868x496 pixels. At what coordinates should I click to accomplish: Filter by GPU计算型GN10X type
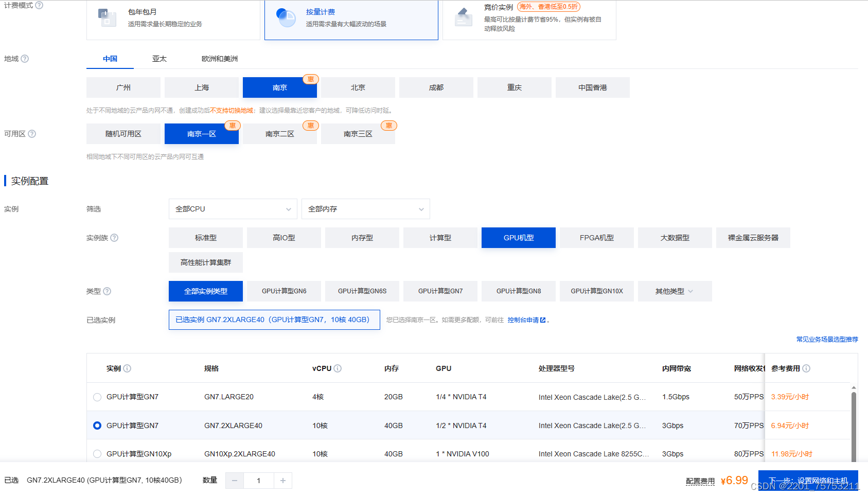597,291
